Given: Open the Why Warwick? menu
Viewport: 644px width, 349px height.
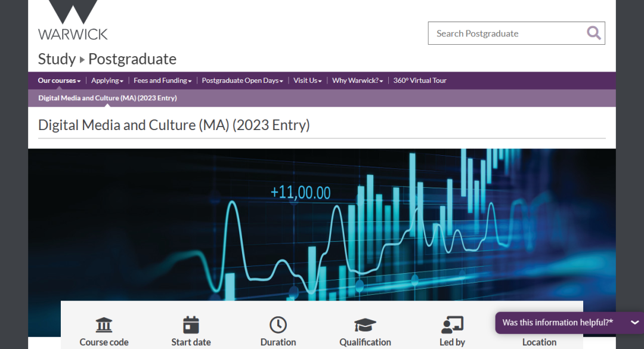Looking at the screenshot, I should click(357, 81).
